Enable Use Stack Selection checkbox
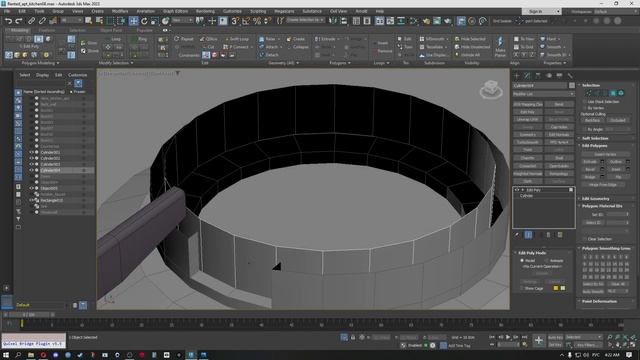 point(585,102)
